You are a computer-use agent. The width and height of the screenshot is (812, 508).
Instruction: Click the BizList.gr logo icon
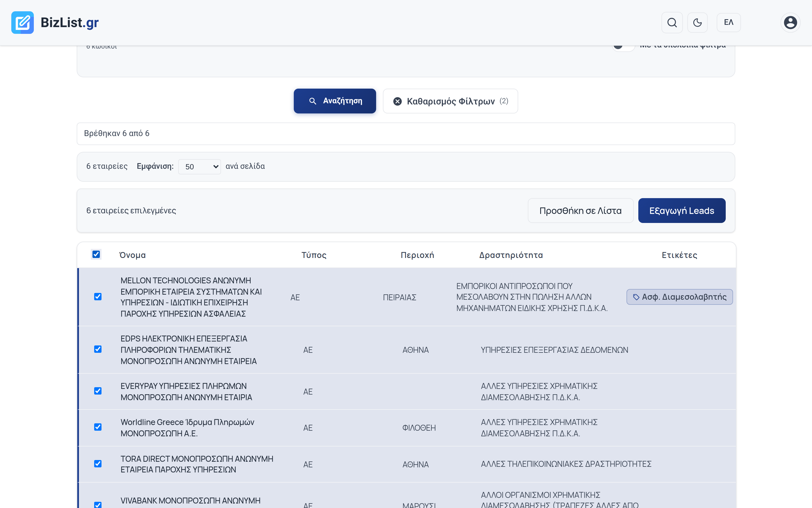coord(23,23)
